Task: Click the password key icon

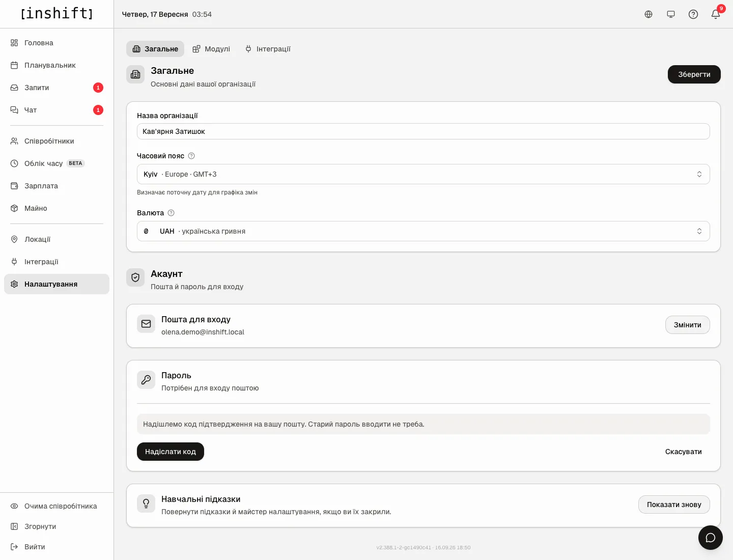Action: (146, 380)
